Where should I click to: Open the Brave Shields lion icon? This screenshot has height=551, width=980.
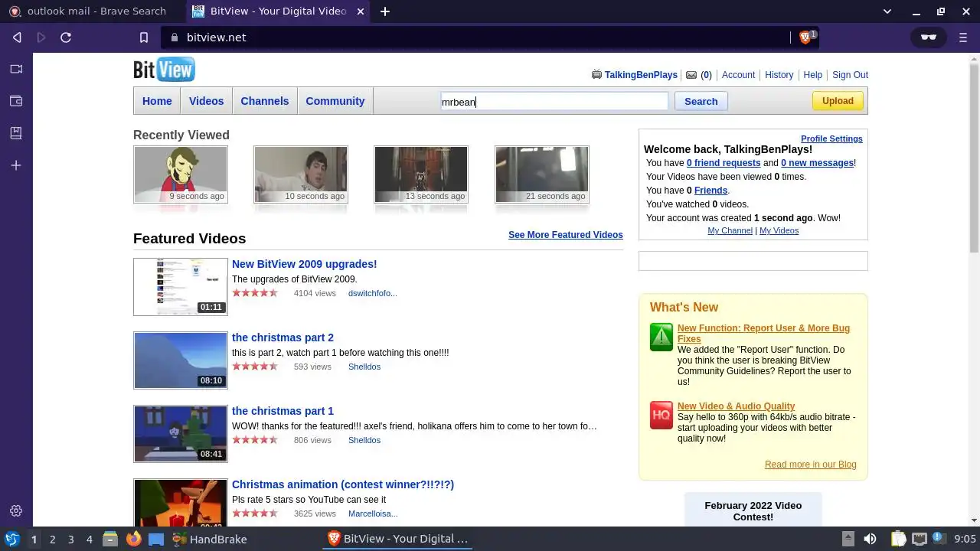805,37
